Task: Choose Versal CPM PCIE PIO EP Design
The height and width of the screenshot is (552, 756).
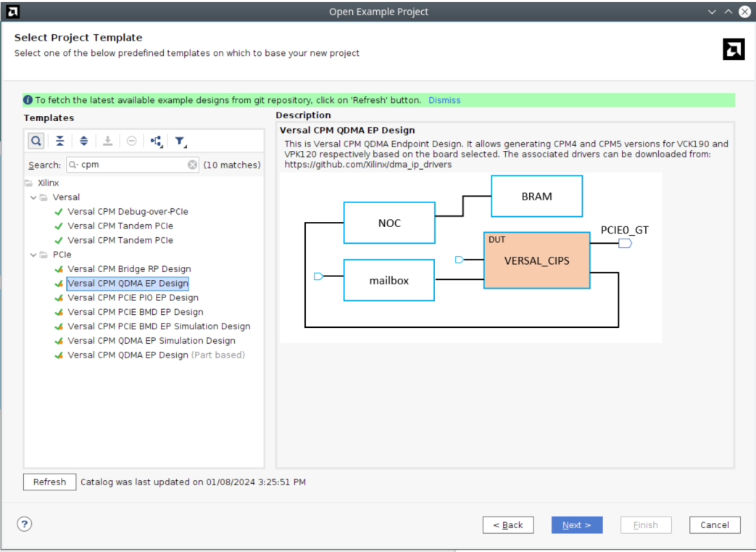Action: (x=133, y=297)
